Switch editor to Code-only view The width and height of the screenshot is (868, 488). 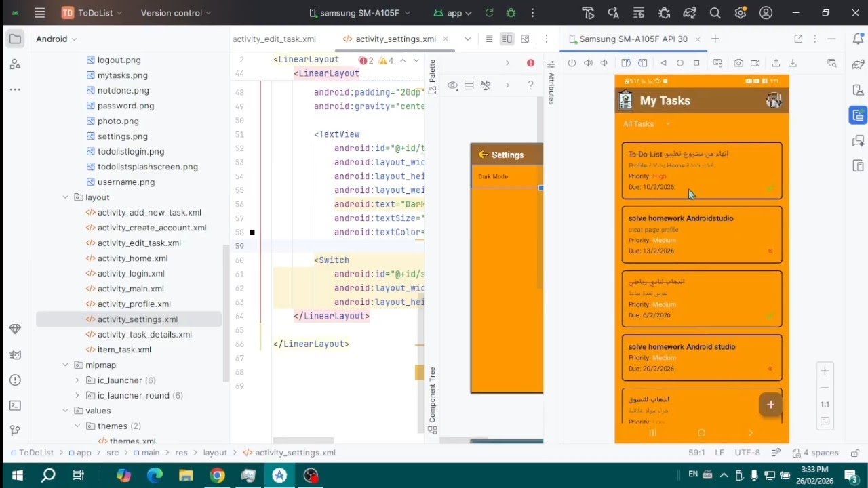click(490, 39)
